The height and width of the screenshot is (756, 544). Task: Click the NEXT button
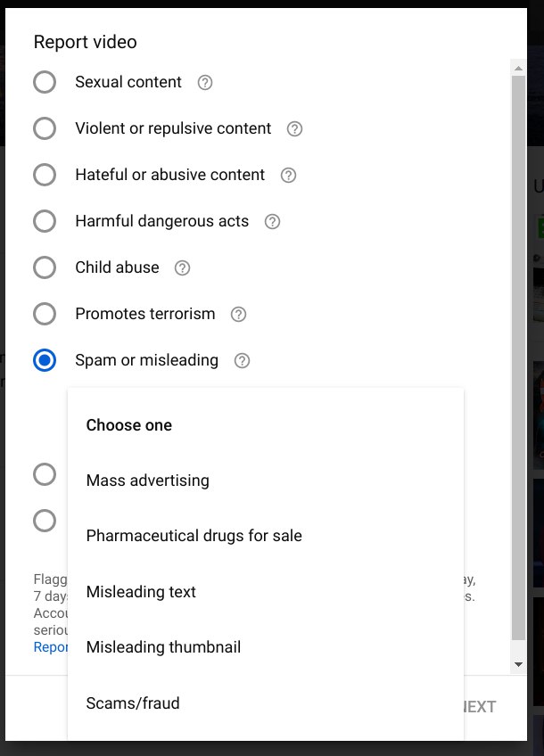[480, 707]
